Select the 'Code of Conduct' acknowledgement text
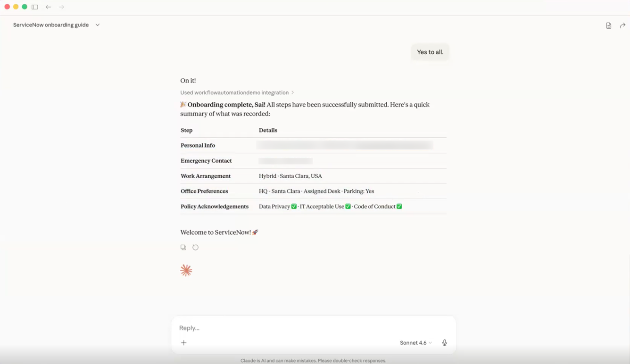The height and width of the screenshot is (364, 630). pyautogui.click(x=374, y=207)
